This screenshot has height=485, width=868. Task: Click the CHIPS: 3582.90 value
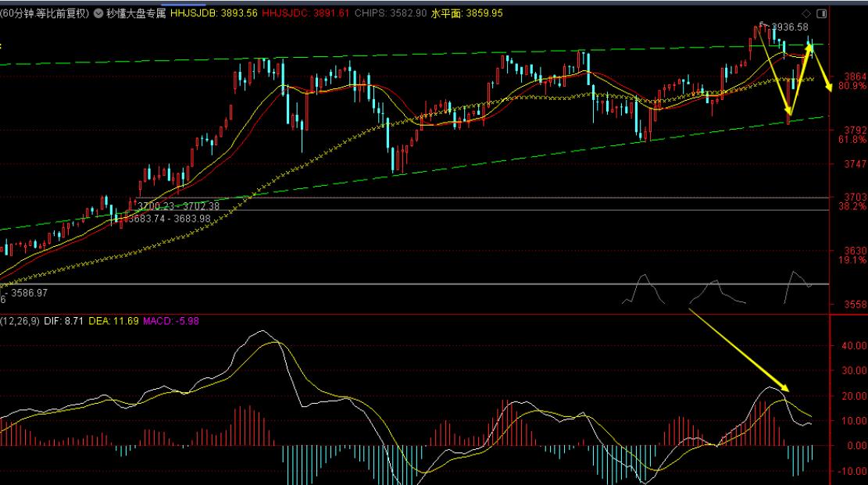pyautogui.click(x=391, y=13)
